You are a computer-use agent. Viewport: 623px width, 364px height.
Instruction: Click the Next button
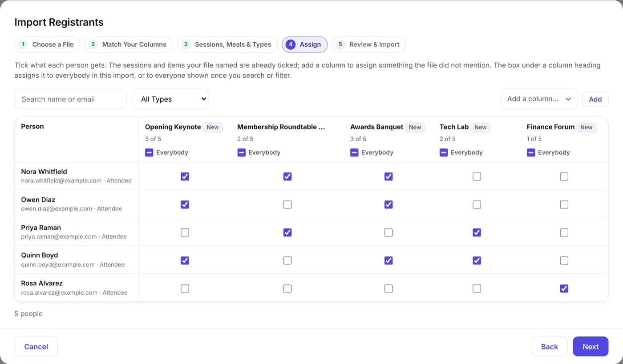pos(591,347)
